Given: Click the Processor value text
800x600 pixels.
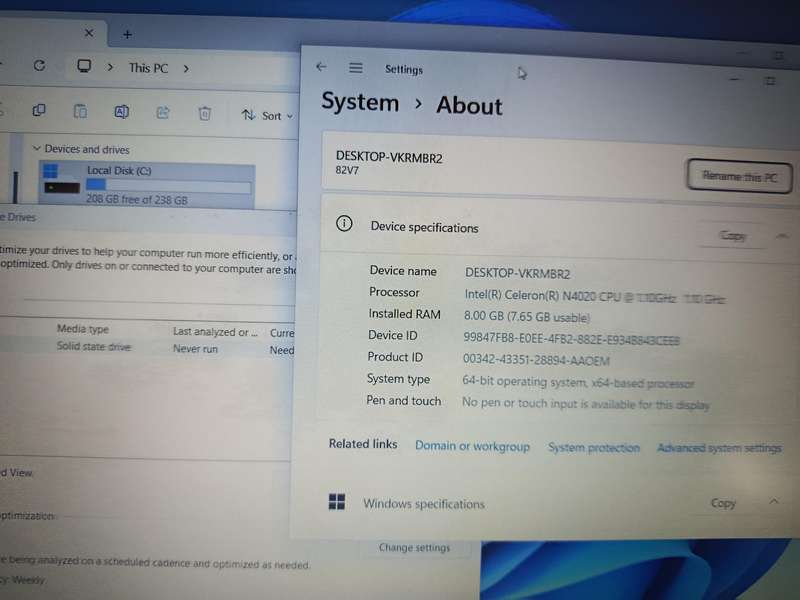Looking at the screenshot, I should click(594, 296).
